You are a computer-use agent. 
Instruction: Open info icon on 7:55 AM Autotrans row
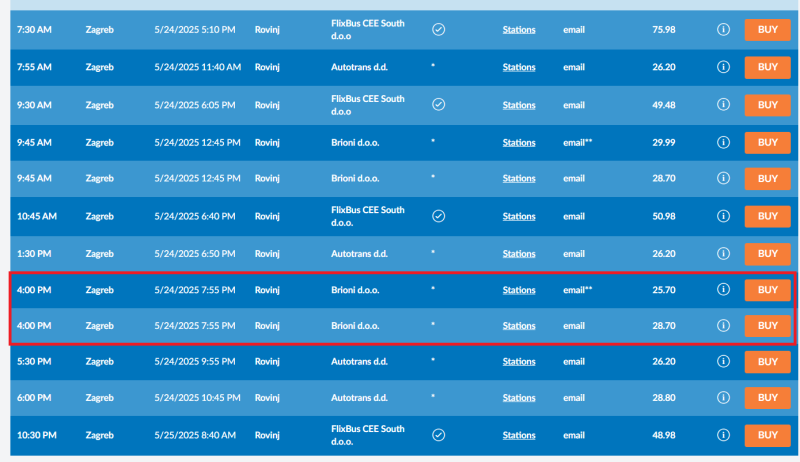coord(723,67)
